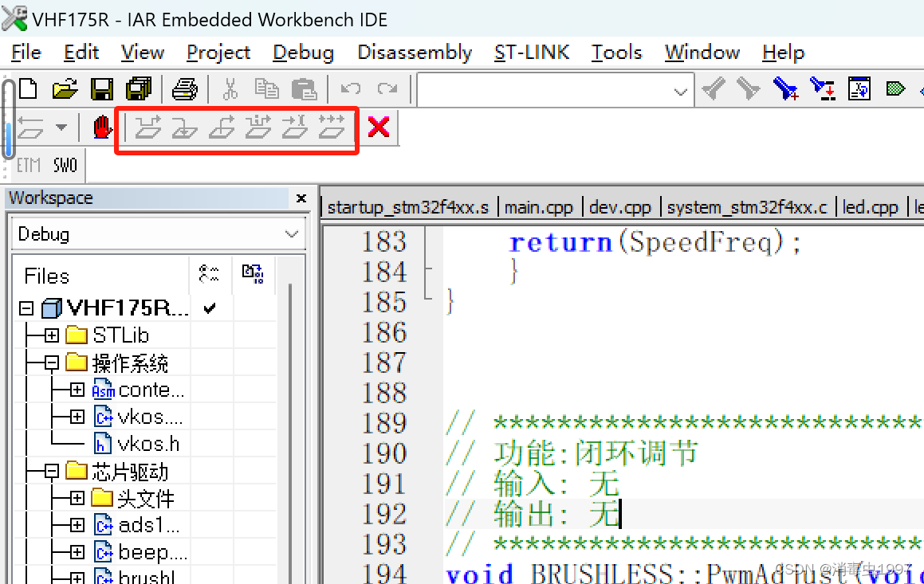This screenshot has width=924, height=584.
Task: Collapse the 操作系统 folder
Action: pos(52,363)
